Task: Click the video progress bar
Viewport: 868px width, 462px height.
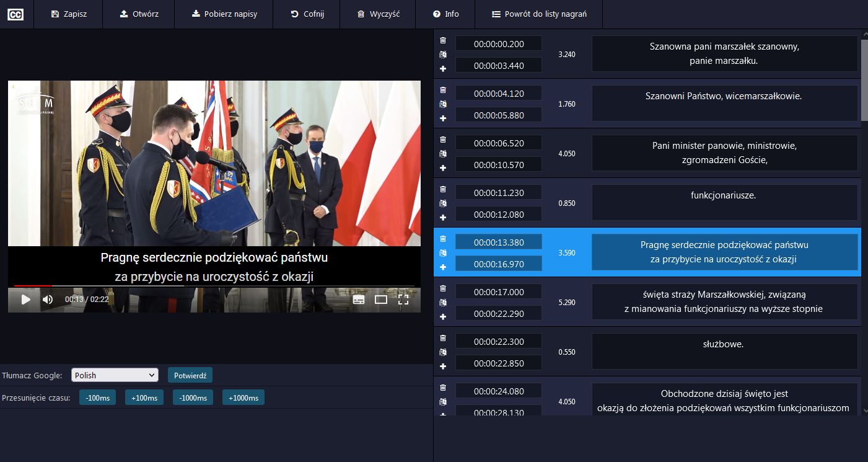Action: click(214, 286)
